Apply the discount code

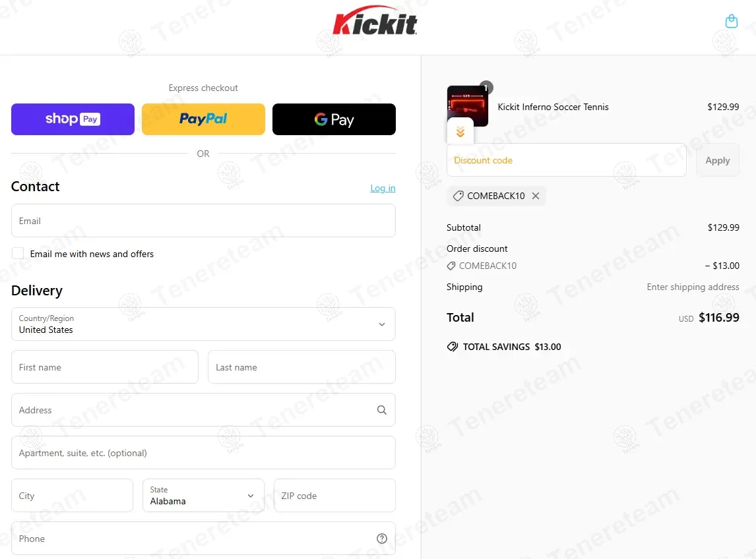[717, 160]
